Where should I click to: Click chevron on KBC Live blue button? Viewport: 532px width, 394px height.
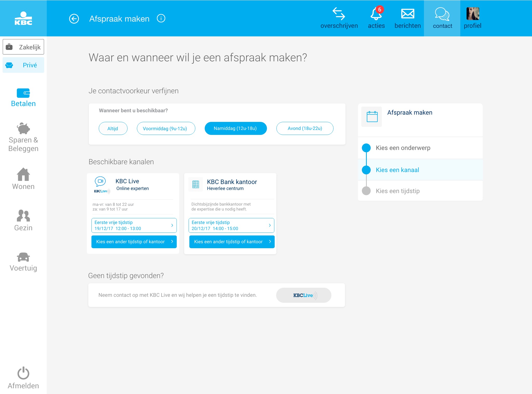pyautogui.click(x=172, y=241)
